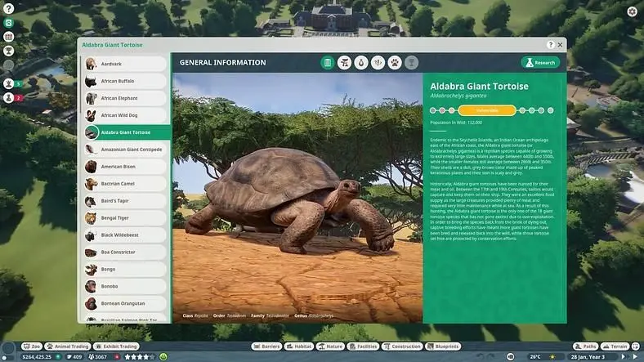Click the first conservation status dot
The height and width of the screenshot is (362, 644).
pyautogui.click(x=433, y=110)
